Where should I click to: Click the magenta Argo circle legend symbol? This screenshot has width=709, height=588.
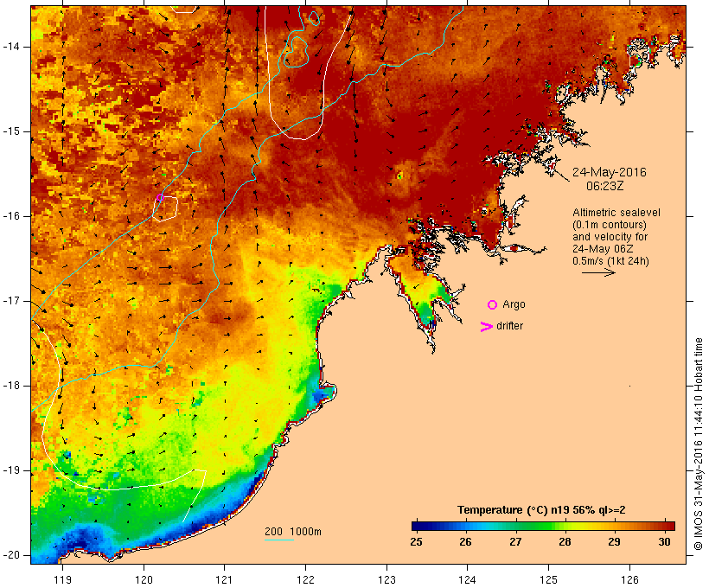[x=493, y=305]
